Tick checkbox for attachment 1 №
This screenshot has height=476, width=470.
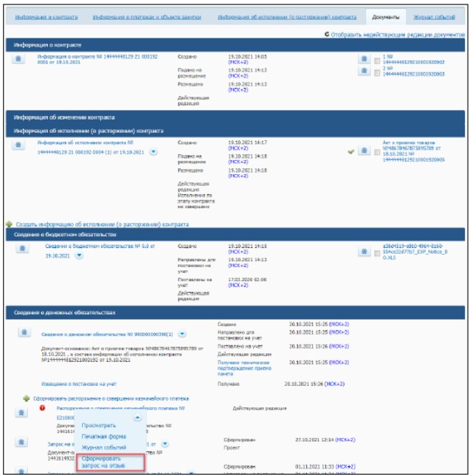point(377,61)
